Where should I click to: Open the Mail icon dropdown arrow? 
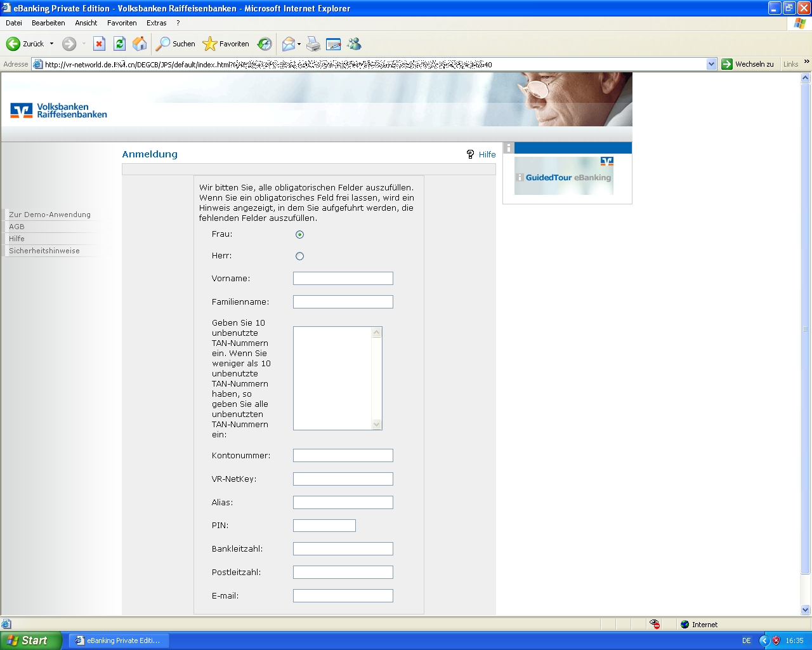[x=299, y=44]
